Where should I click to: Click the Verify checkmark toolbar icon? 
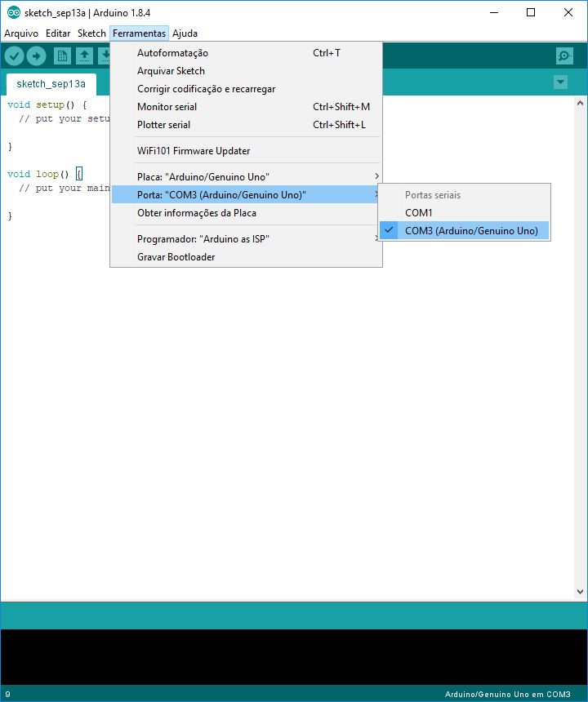pos(14,56)
